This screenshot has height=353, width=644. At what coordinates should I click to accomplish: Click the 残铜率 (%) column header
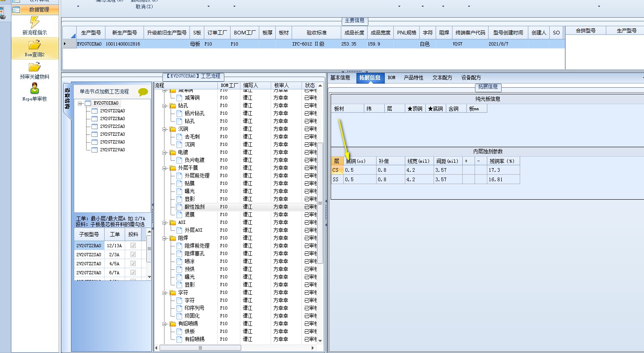[x=503, y=161]
